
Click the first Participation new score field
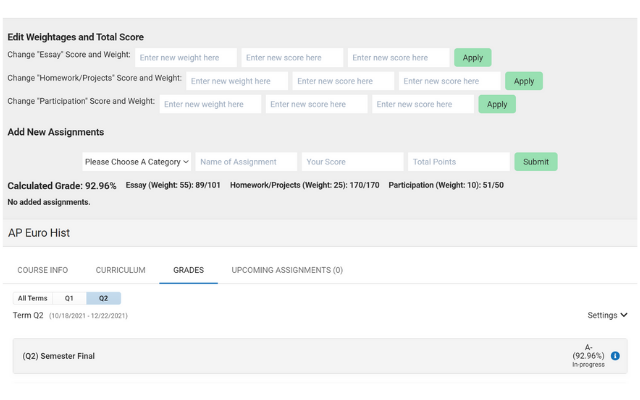point(316,104)
